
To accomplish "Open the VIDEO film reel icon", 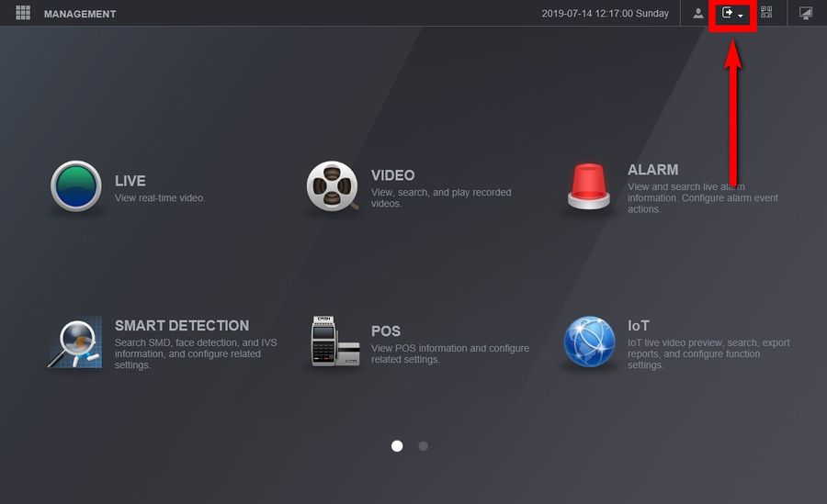I will [333, 186].
